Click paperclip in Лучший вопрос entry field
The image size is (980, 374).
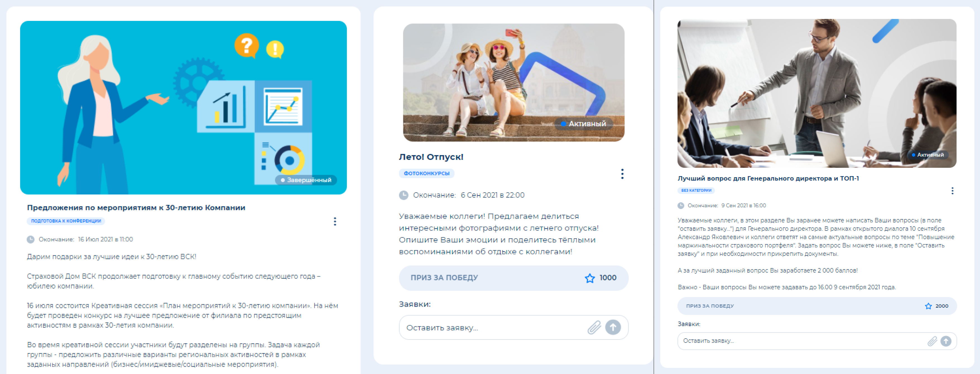tap(932, 341)
